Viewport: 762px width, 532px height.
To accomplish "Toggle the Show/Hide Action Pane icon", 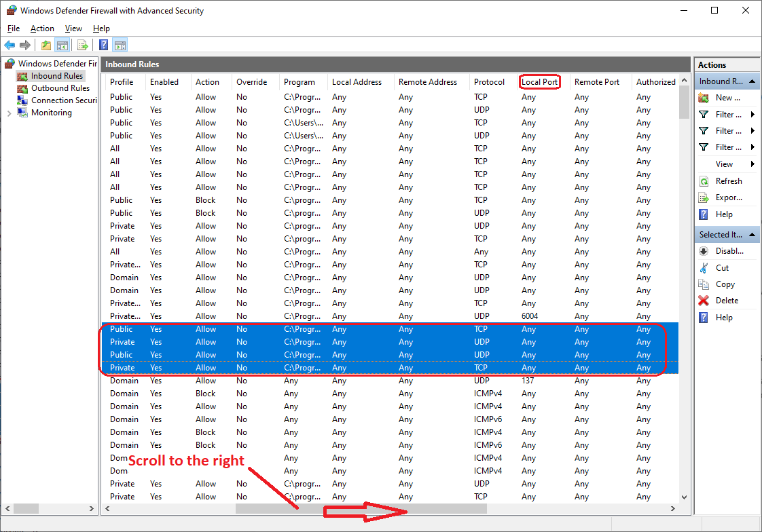I will (x=120, y=45).
